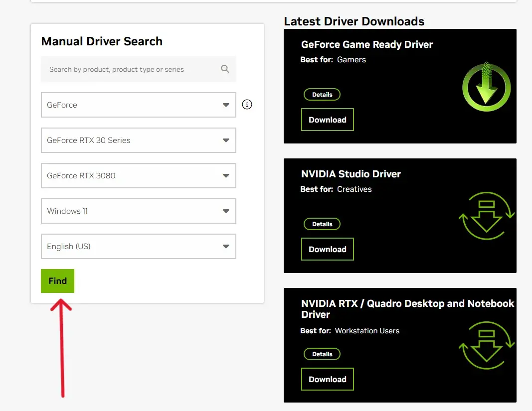Image resolution: width=532 pixels, height=411 pixels.
Task: Open the GeForce product type dropdown
Action: (138, 105)
